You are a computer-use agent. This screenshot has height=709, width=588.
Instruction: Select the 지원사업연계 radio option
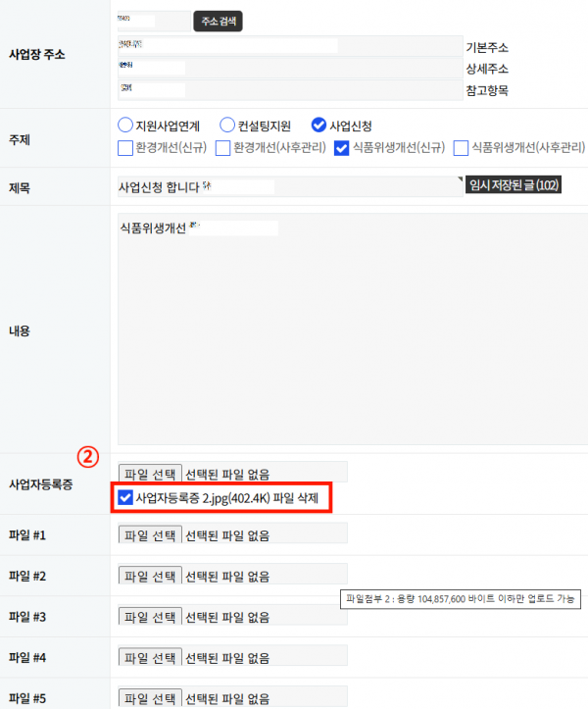124,125
